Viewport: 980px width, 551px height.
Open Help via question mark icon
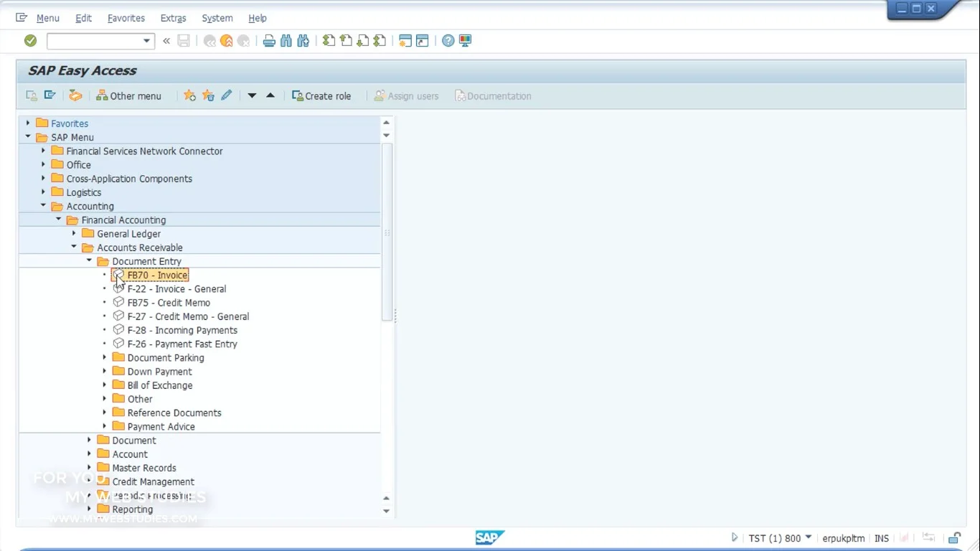(448, 41)
